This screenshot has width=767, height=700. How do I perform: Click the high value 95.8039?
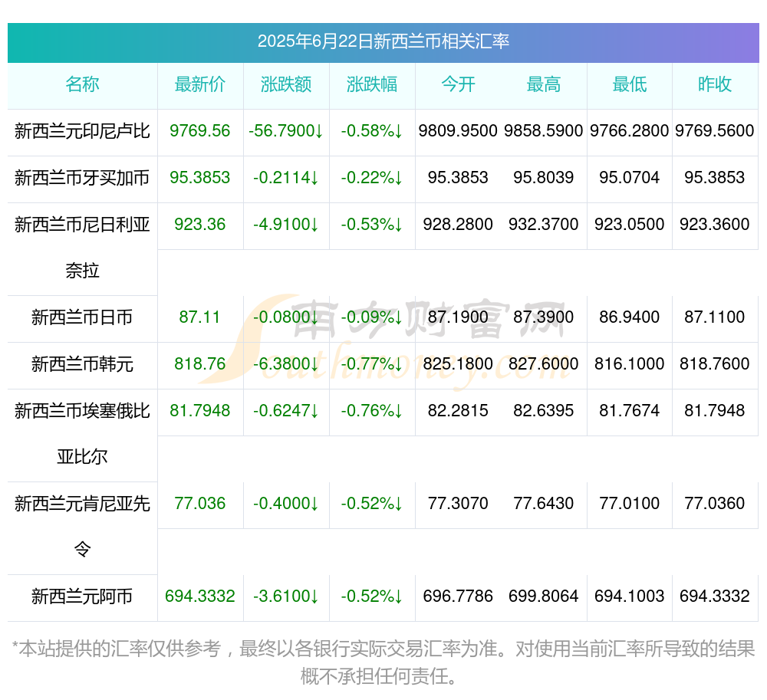pyautogui.click(x=544, y=178)
